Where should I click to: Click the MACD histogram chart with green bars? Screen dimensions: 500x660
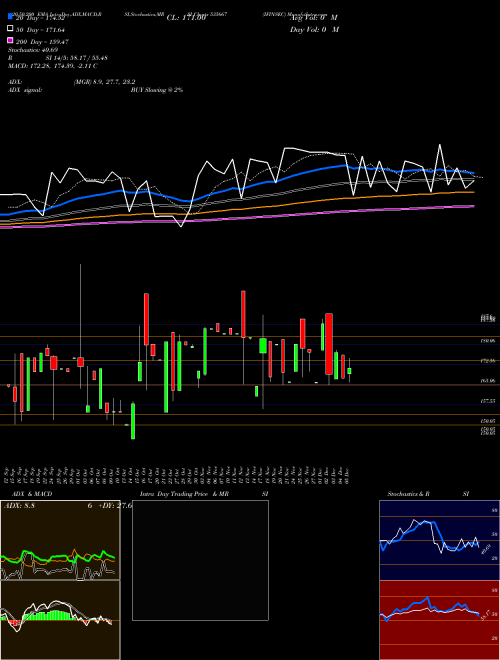click(x=60, y=620)
